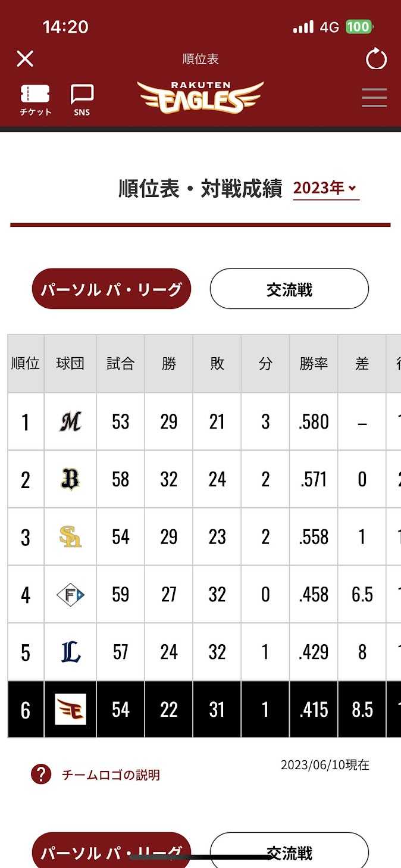Tap the Rakuten Eagles logo
The width and height of the screenshot is (401, 868).
(x=200, y=98)
